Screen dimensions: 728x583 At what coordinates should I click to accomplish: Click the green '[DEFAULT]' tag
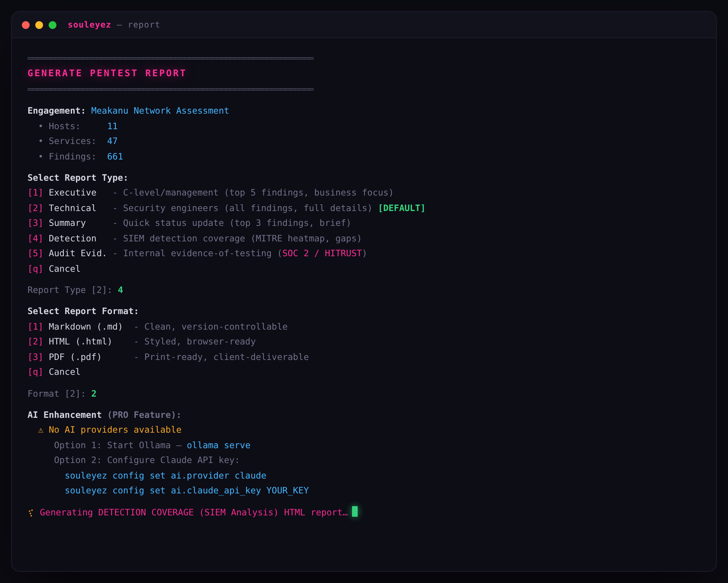coord(402,208)
